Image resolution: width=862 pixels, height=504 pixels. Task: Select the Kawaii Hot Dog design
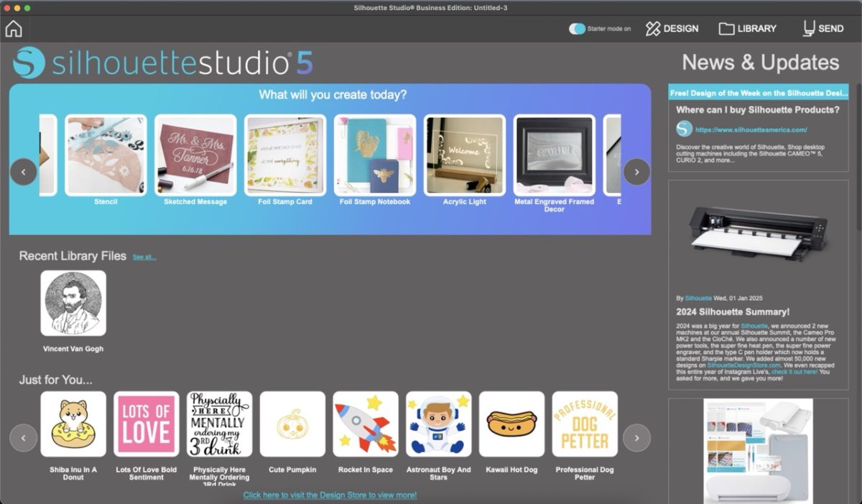coord(512,424)
